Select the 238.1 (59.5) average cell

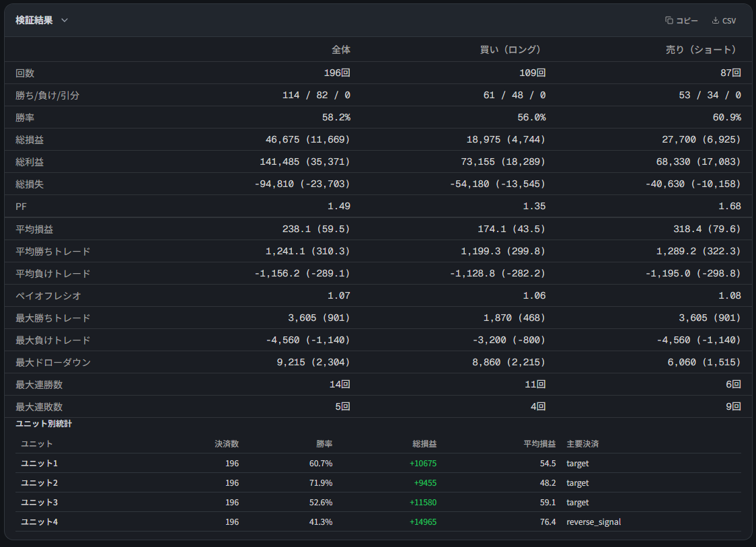click(x=316, y=229)
